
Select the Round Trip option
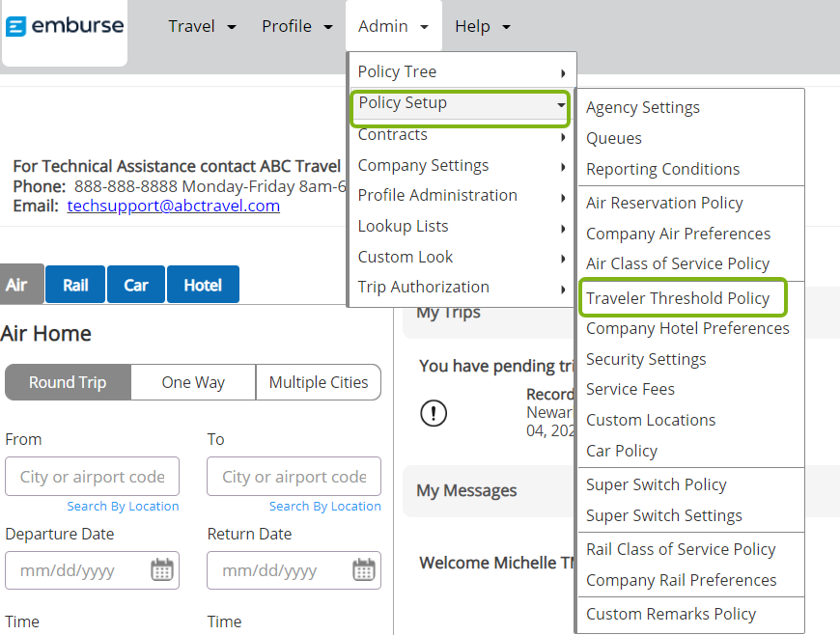(68, 382)
